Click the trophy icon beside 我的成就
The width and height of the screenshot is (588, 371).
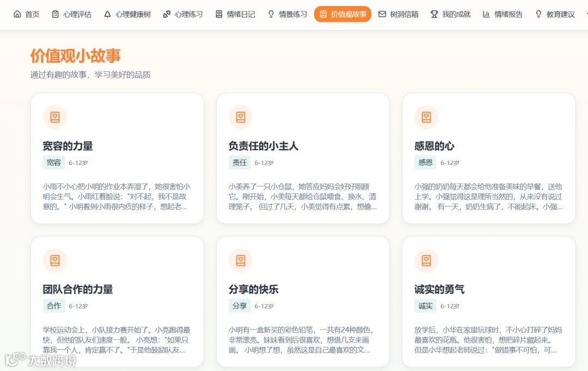tap(434, 14)
